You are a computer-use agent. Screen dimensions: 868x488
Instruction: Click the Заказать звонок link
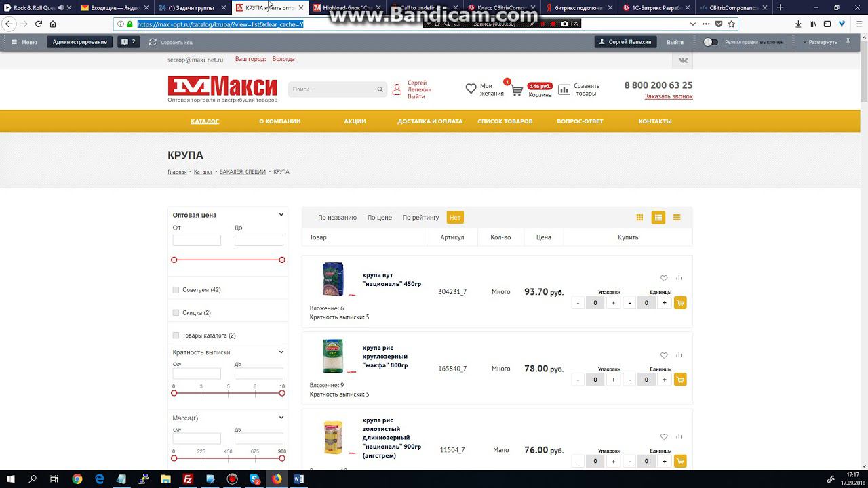tap(669, 96)
